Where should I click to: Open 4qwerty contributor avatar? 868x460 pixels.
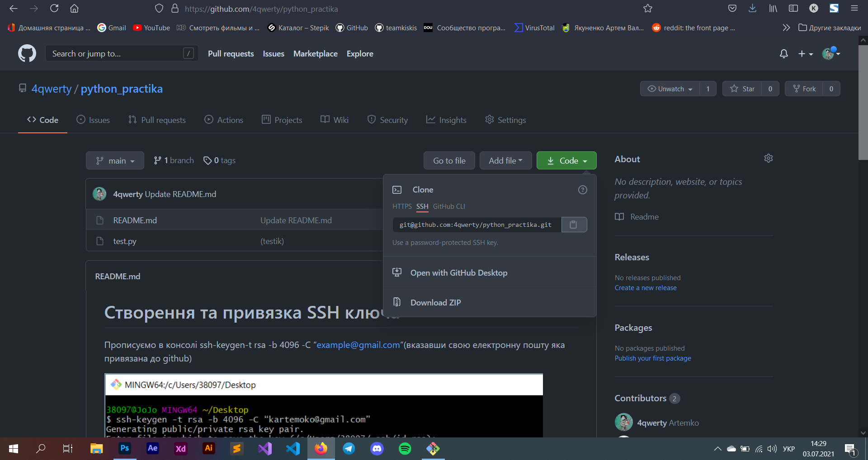pyautogui.click(x=623, y=422)
